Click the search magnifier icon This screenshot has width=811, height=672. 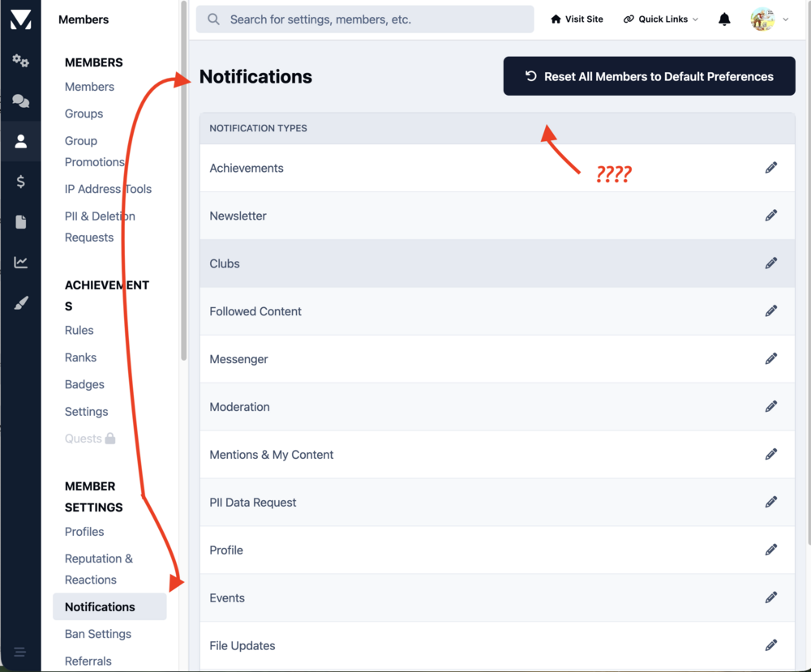click(x=213, y=19)
